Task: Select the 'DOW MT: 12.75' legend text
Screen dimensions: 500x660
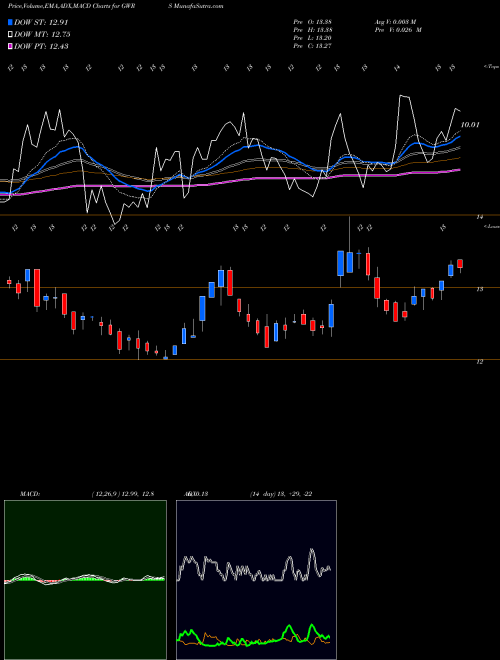Action: coord(42,35)
